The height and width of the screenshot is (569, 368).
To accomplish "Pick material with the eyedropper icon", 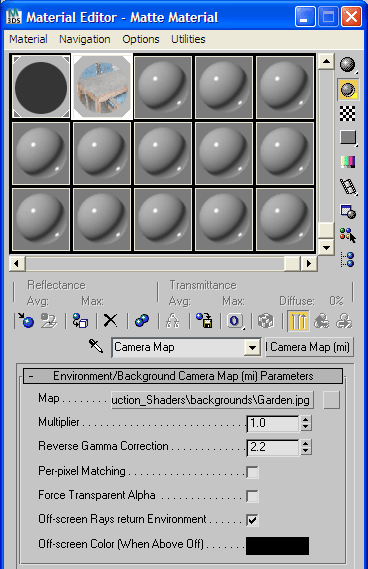I will pos(96,346).
